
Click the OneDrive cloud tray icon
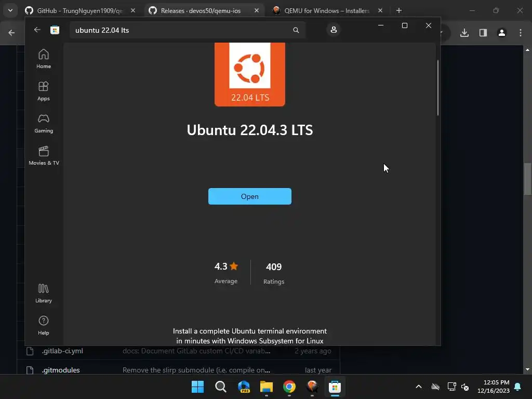(435, 387)
